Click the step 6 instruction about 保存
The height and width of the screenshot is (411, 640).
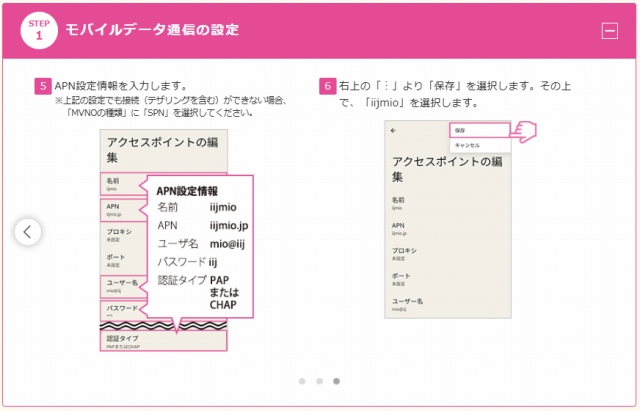[x=455, y=94]
